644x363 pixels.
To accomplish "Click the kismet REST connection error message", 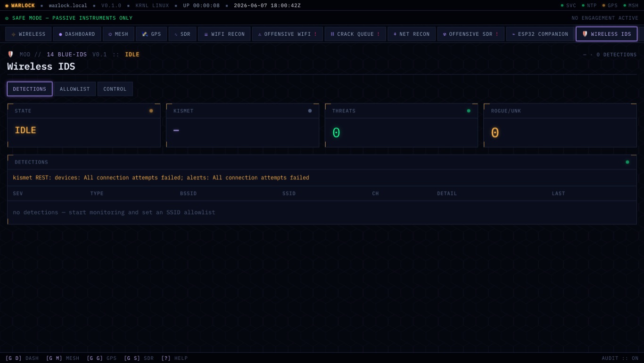I will pyautogui.click(x=161, y=177).
